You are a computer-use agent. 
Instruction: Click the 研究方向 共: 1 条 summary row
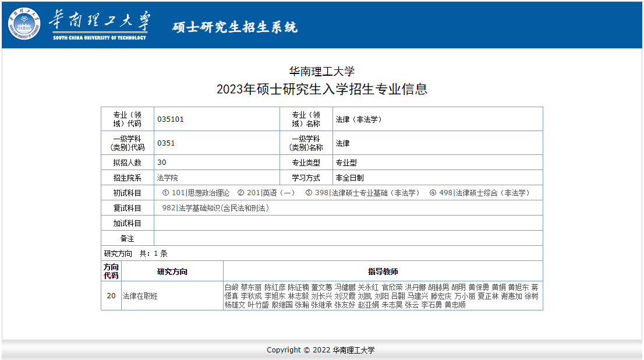[322, 253]
